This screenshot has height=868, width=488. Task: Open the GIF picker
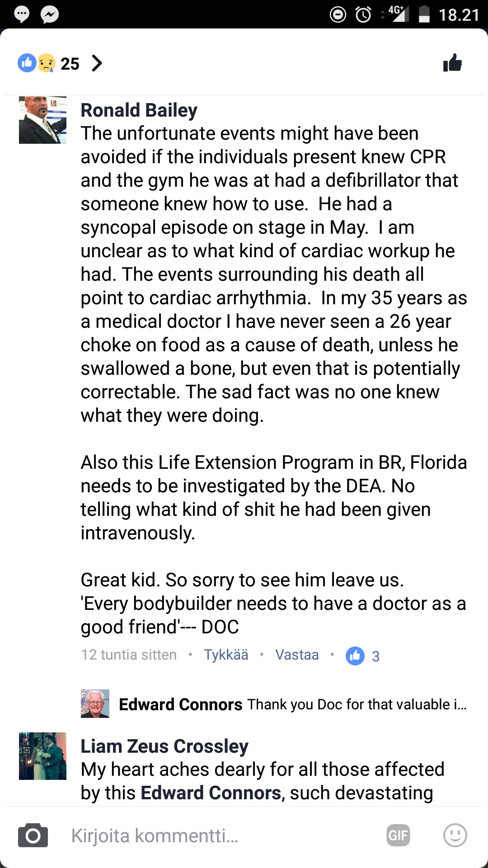398,835
